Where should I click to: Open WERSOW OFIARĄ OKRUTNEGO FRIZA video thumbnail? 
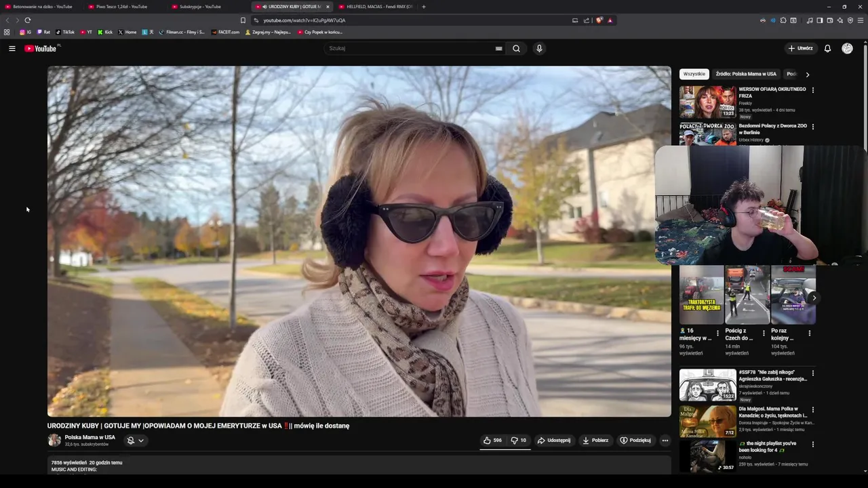pos(708,102)
